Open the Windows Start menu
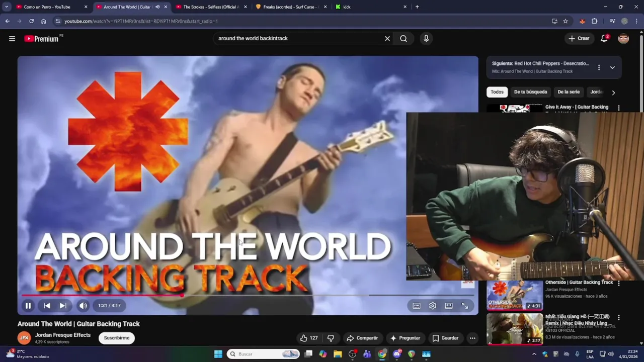Image resolution: width=644 pixels, height=362 pixels. [218, 354]
